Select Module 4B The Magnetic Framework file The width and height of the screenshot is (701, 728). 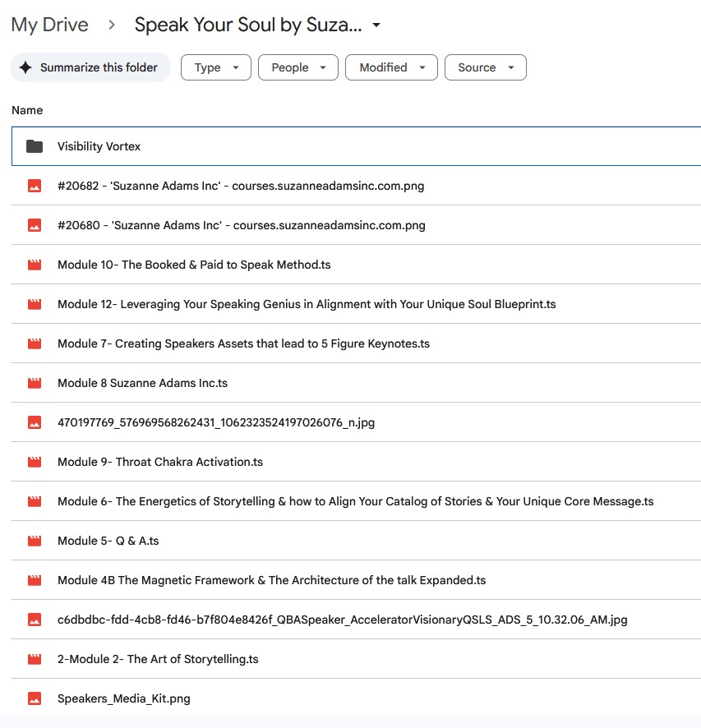coord(271,580)
